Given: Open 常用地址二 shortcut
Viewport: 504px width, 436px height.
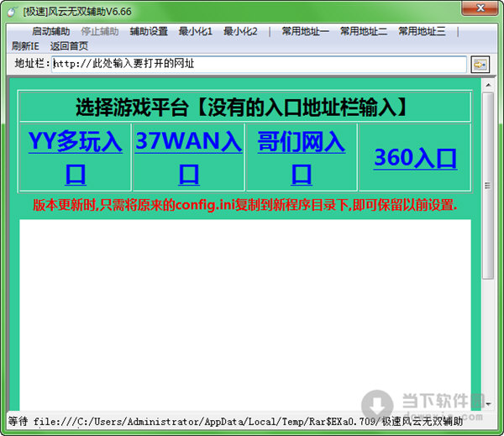Looking at the screenshot, I should [364, 31].
